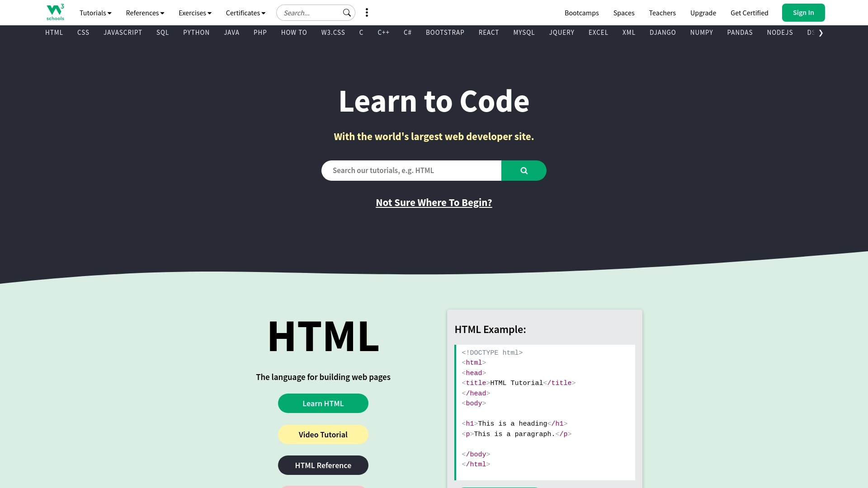Open the Certificates dropdown menu

pyautogui.click(x=245, y=13)
